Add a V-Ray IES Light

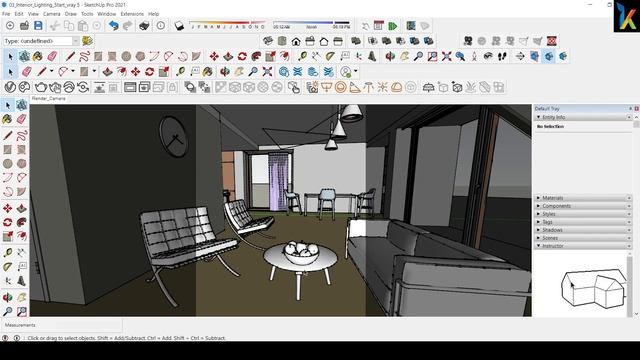(x=369, y=87)
